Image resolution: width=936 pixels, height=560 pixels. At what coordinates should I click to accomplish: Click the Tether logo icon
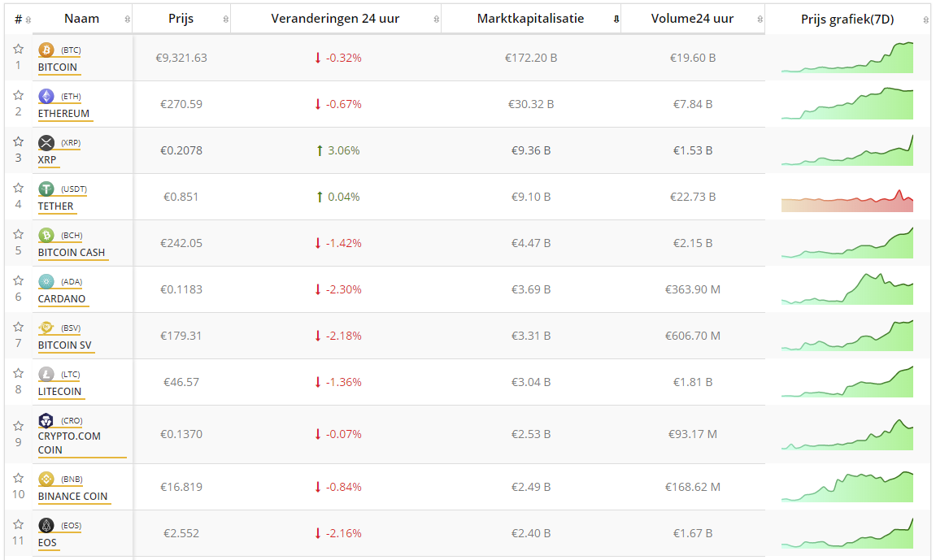coord(46,189)
